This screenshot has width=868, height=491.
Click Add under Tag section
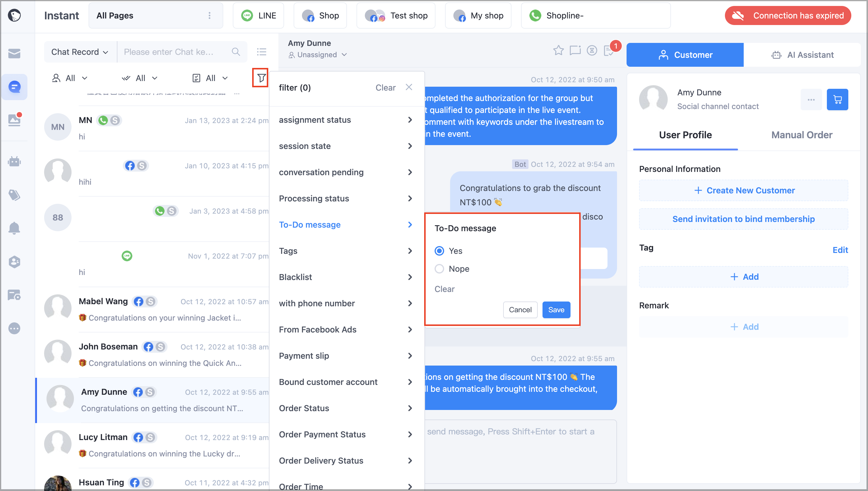click(743, 276)
